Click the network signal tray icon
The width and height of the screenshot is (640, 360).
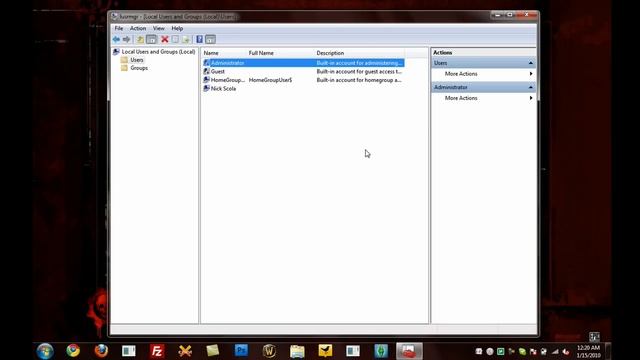click(555, 351)
